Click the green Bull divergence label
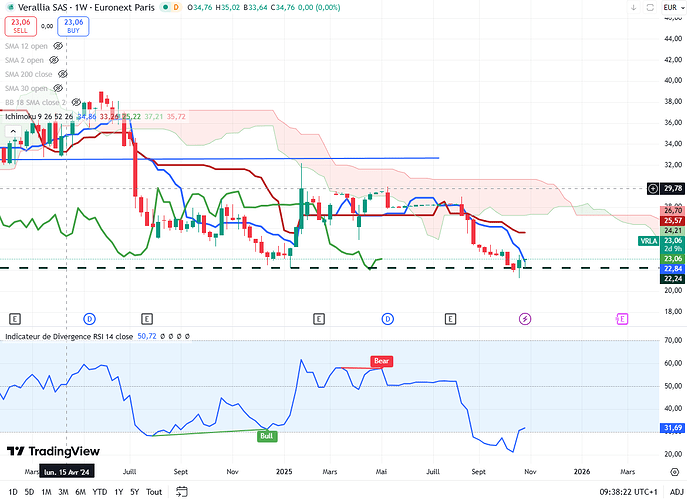This screenshot has width=687, height=500. [x=267, y=436]
